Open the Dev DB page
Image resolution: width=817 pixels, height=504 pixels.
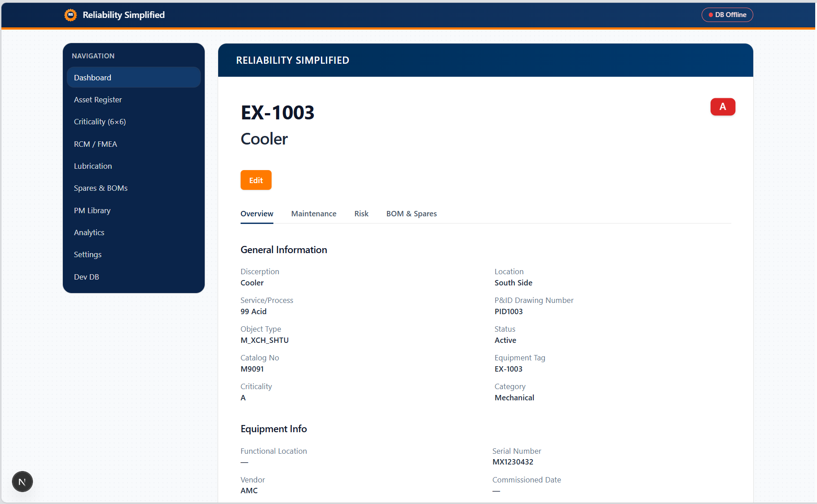[86, 277]
